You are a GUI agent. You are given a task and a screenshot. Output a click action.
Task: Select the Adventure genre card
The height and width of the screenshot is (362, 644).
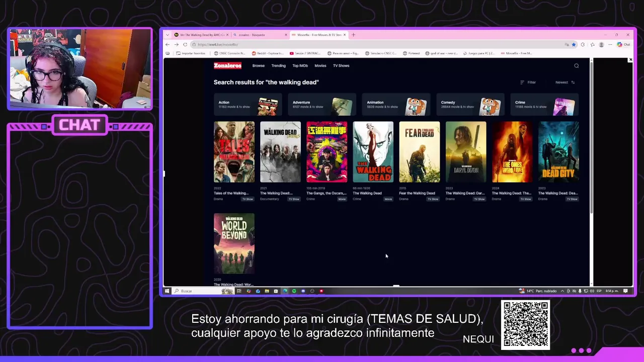(322, 105)
